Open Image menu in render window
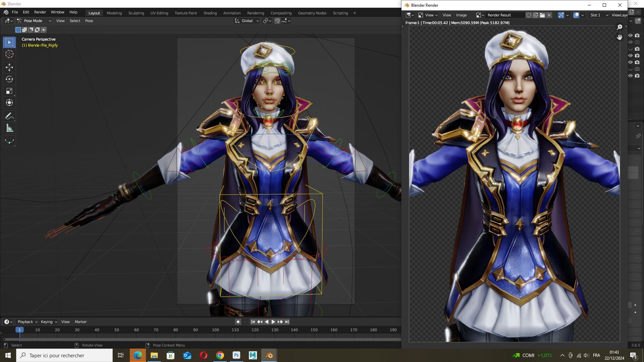This screenshot has height=362, width=644. [x=461, y=15]
